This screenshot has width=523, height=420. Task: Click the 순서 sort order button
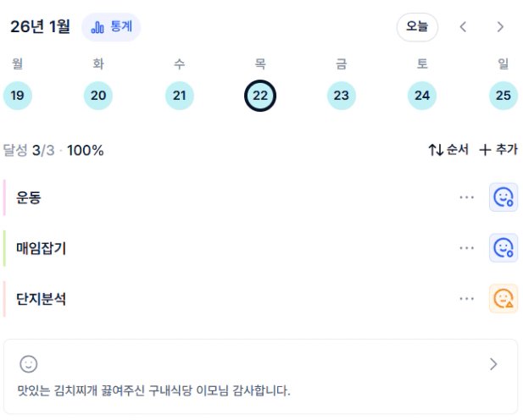pos(448,150)
